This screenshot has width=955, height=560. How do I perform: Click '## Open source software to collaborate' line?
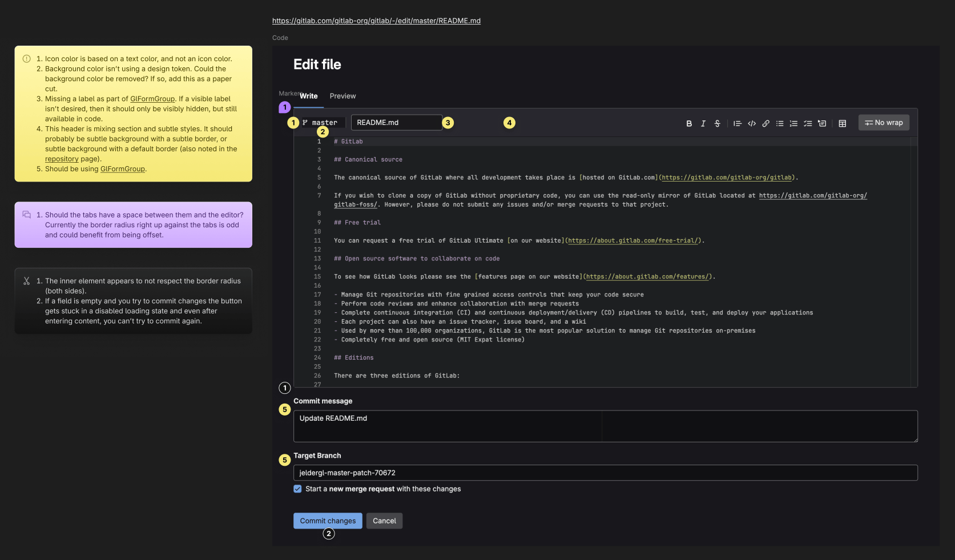(x=417, y=259)
